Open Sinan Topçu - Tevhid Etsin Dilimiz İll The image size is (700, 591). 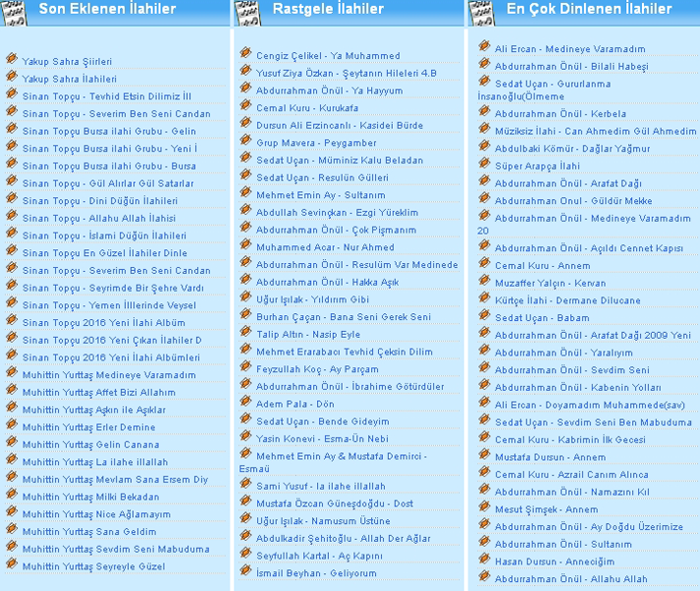[107, 97]
